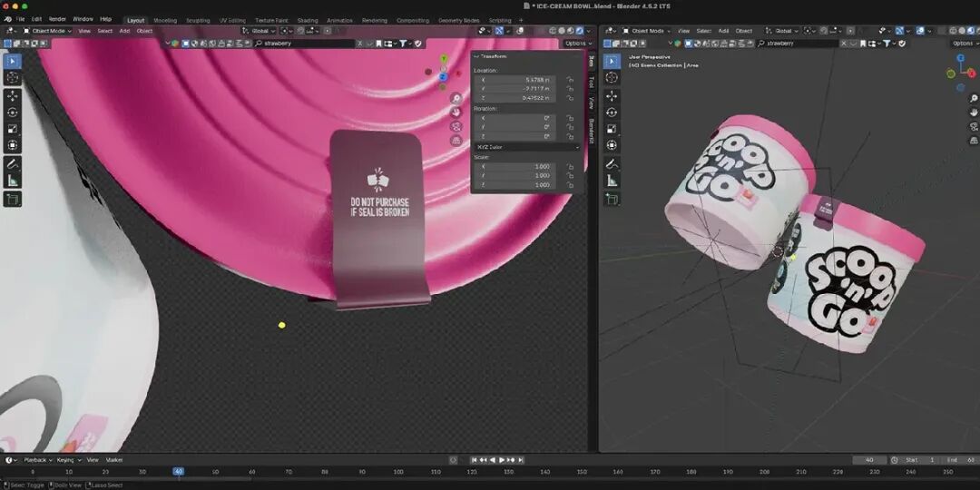
Task: Switch to the Sculpting workspace tab
Action: tap(198, 20)
